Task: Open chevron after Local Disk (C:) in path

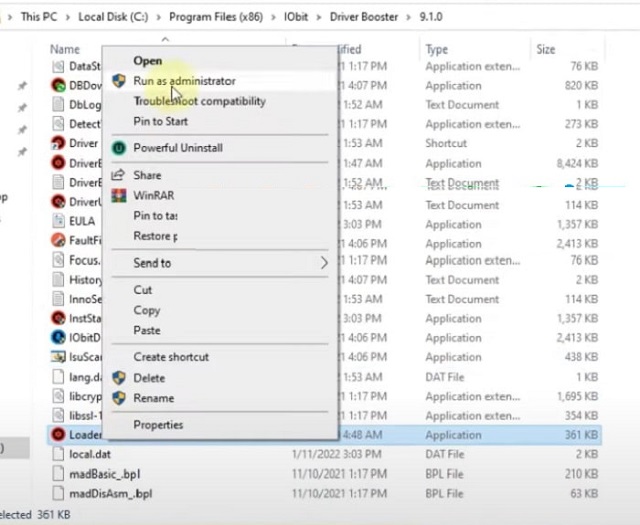Action: coord(159,18)
